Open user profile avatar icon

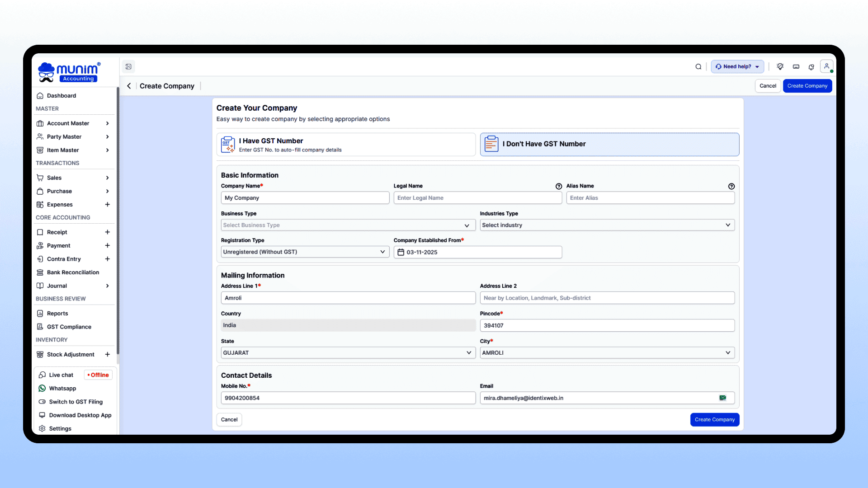click(x=826, y=66)
